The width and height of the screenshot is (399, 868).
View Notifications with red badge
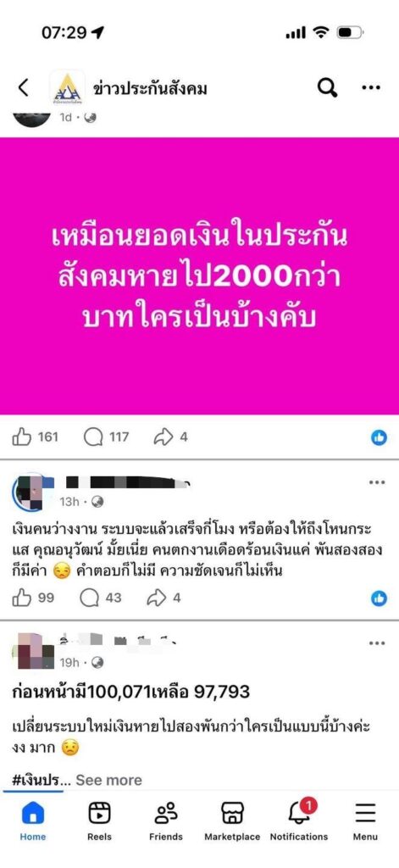coord(299,821)
